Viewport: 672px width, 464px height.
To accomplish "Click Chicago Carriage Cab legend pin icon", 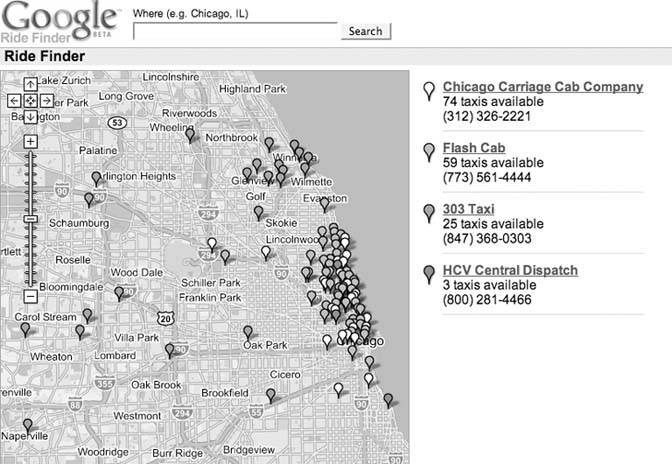I will tap(429, 91).
